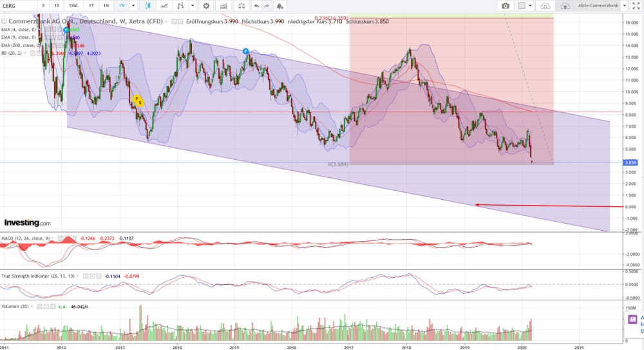This screenshot has width=644, height=350.
Task: Undo last chart action
Action: point(257,6)
